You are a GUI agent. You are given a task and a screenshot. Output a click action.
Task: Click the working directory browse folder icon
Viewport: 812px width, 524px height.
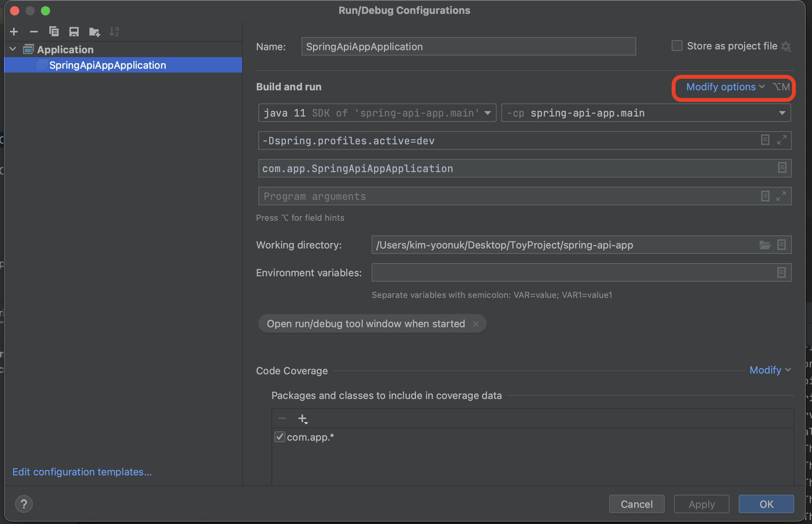[765, 245]
